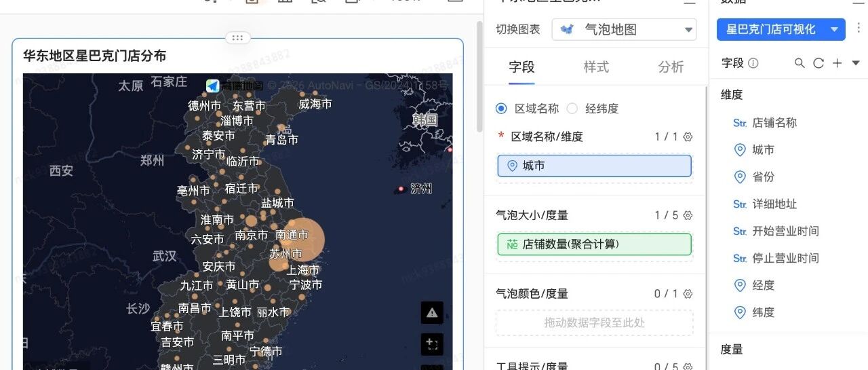868x370 pixels.
Task: Click the info icon beside 字段
Action: tap(753, 63)
